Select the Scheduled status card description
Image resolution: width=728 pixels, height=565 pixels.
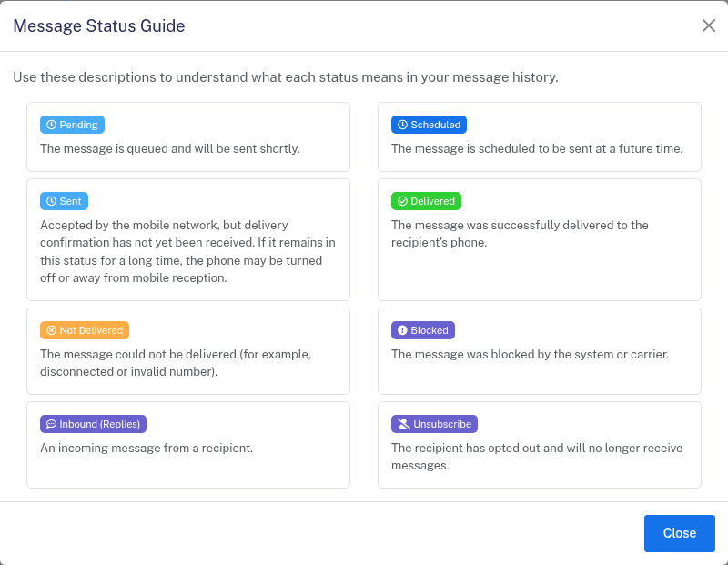pos(537,148)
